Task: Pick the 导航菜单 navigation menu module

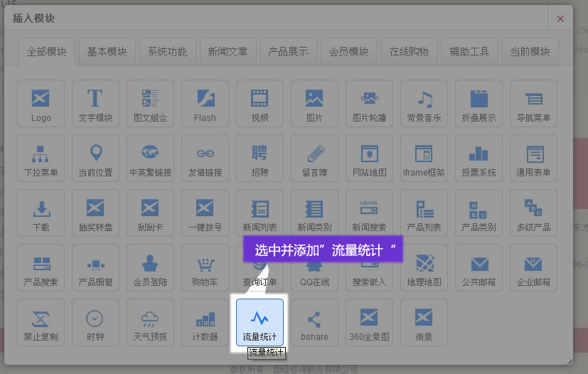Action: pos(533,103)
